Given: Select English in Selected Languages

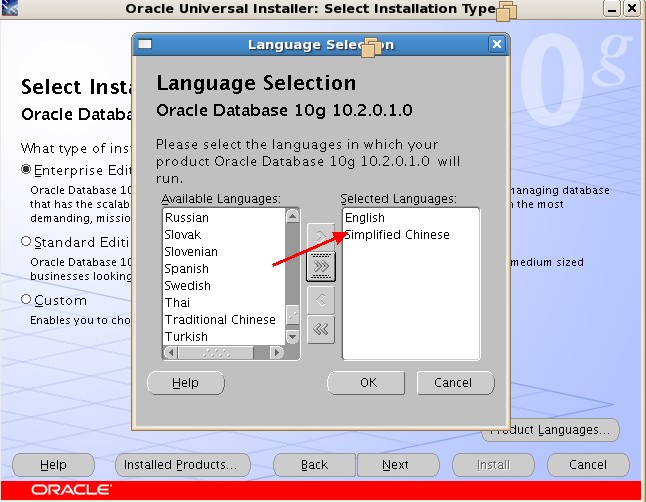Looking at the screenshot, I should (x=411, y=218).
